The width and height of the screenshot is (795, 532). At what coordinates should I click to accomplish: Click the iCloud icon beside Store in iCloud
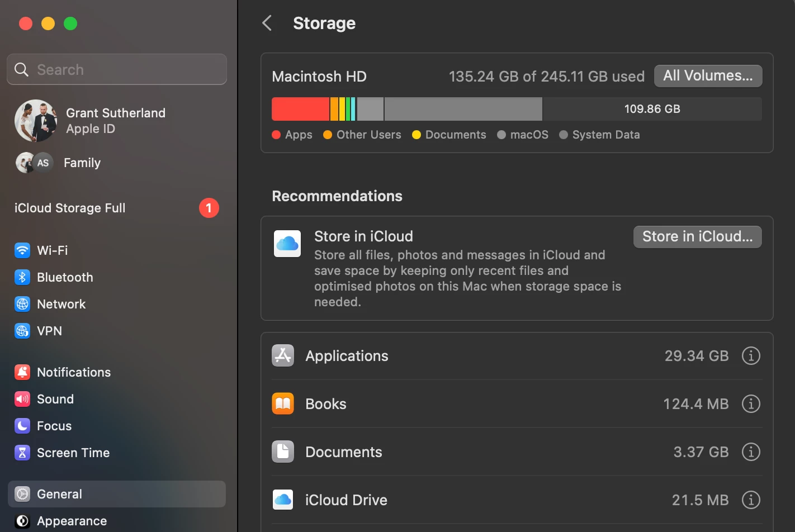[x=287, y=244]
